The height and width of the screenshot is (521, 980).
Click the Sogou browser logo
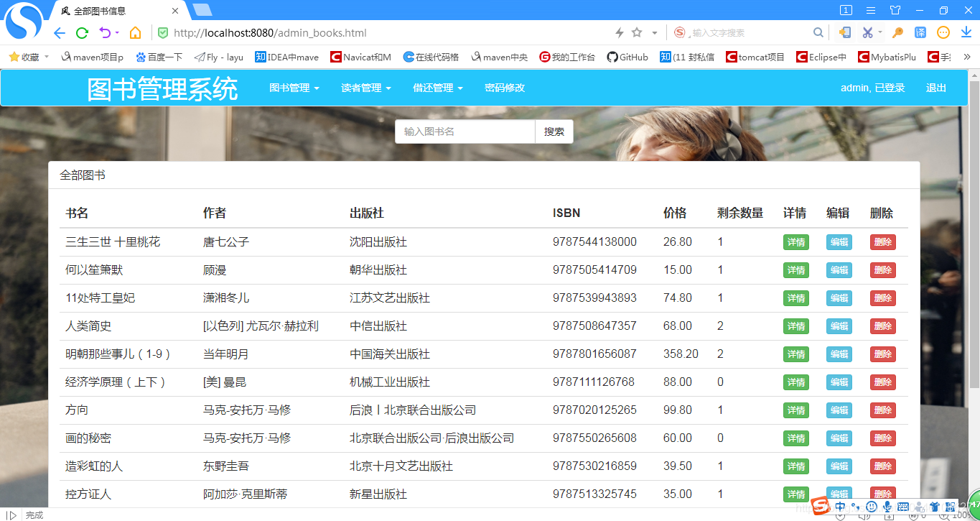(24, 22)
